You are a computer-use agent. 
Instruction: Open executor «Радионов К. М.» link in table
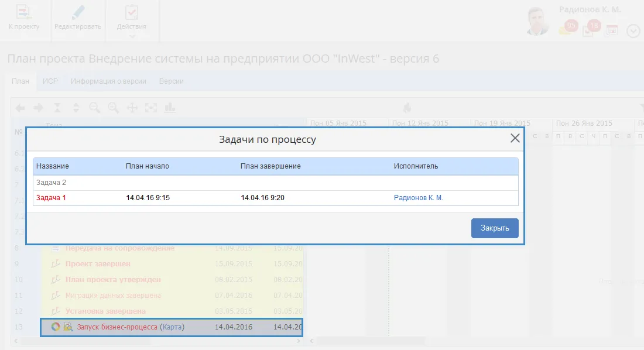click(x=418, y=198)
